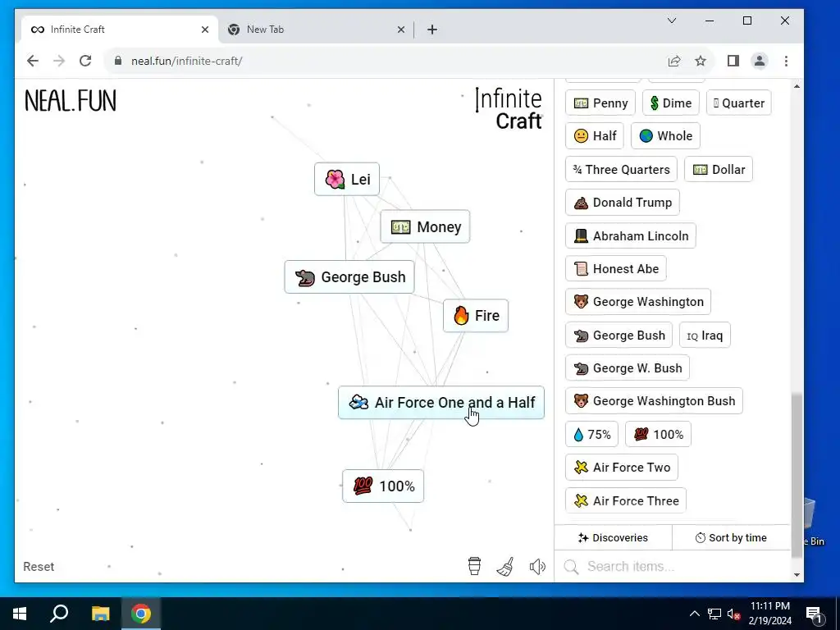Bookmark page with the star icon
Image resolution: width=840 pixels, height=630 pixels.
click(x=701, y=61)
